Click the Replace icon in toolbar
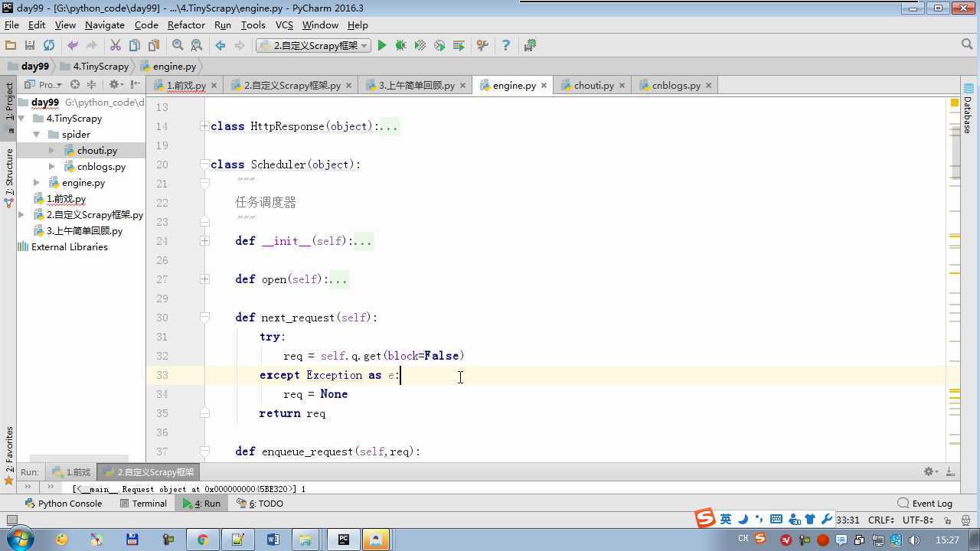 tap(197, 46)
